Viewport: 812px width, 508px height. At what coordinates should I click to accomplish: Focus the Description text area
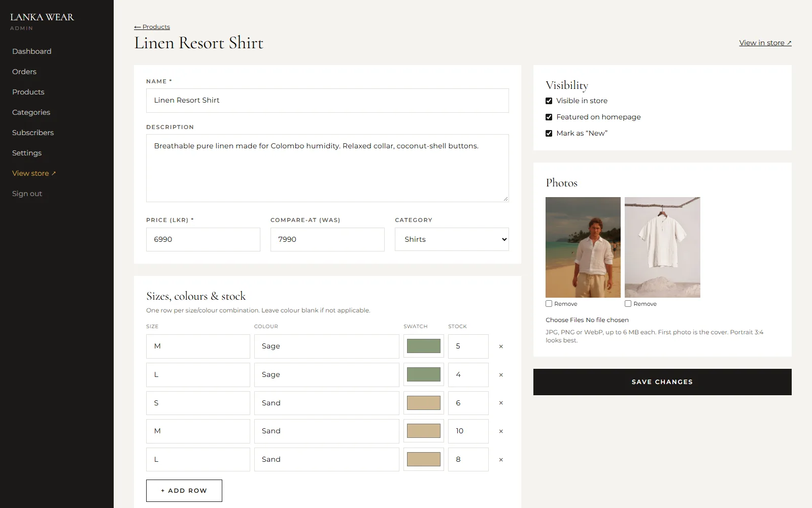327,168
